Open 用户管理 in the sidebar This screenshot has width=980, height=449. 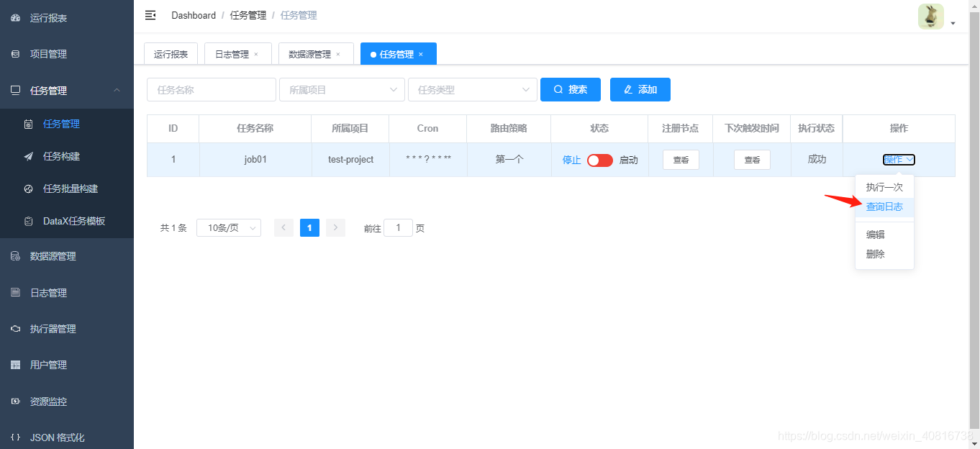coord(67,365)
